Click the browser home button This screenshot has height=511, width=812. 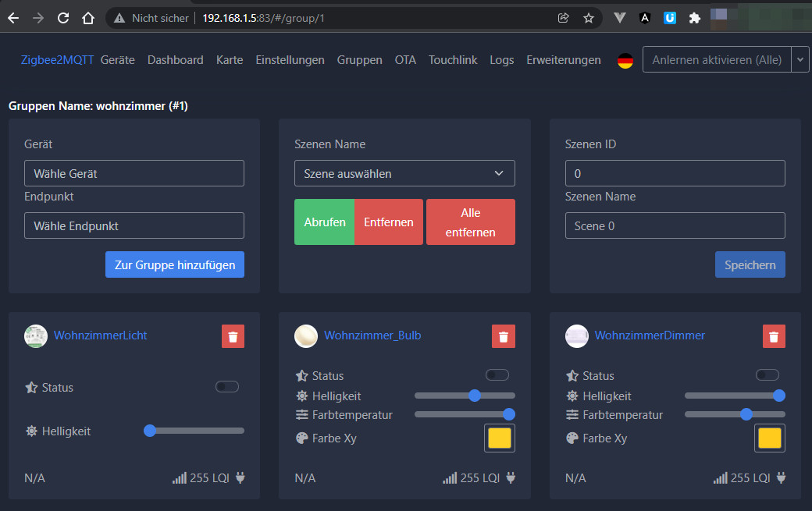point(88,18)
